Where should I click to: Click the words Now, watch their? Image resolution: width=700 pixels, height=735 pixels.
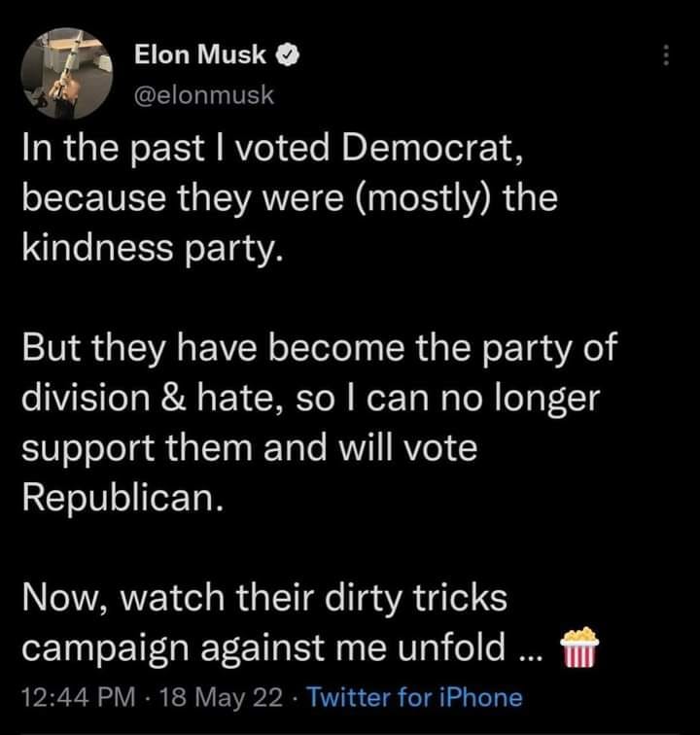[172, 597]
